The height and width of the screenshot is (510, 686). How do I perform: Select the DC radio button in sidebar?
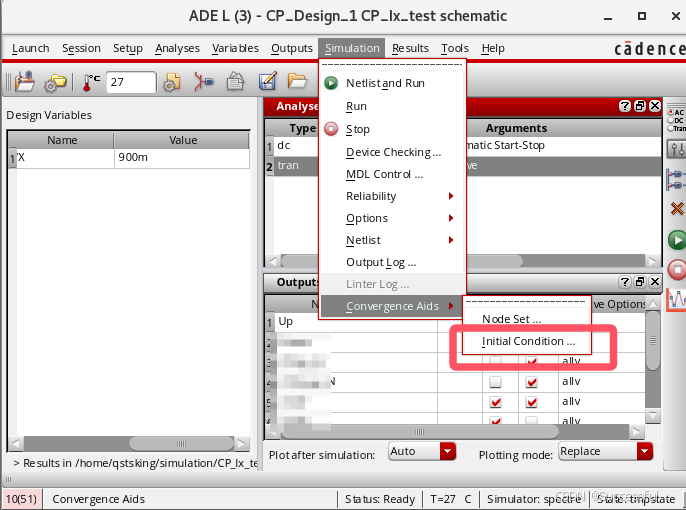pyautogui.click(x=670, y=120)
